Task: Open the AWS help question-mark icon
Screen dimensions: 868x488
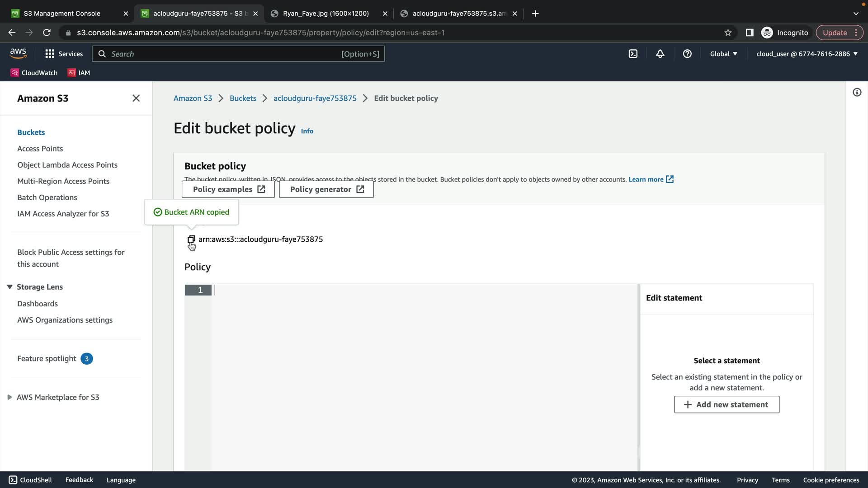Action: pos(687,54)
